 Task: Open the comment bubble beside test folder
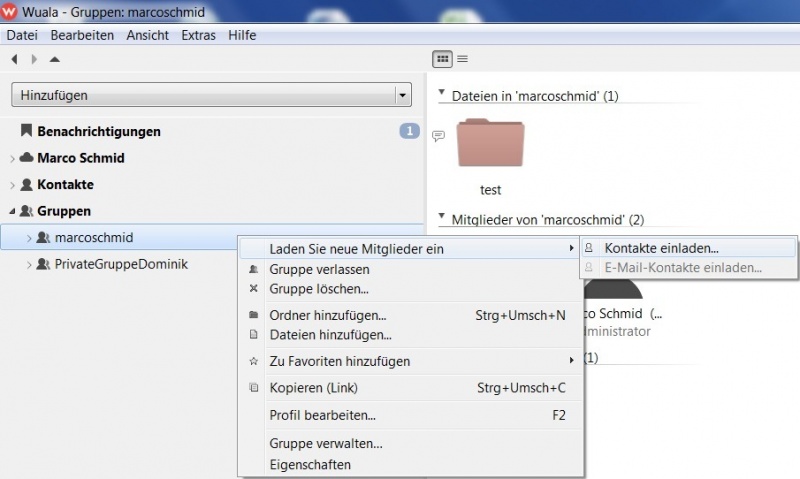click(438, 136)
